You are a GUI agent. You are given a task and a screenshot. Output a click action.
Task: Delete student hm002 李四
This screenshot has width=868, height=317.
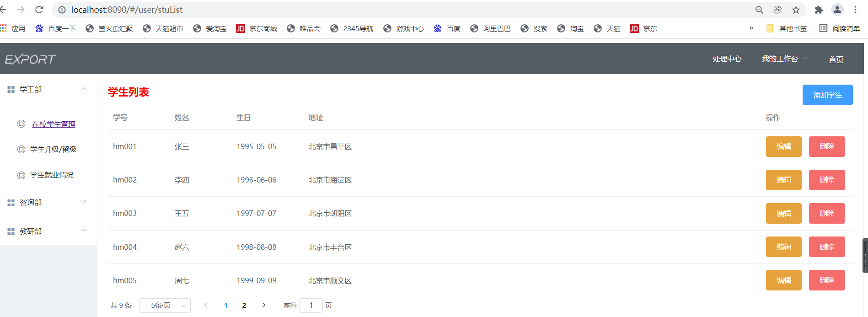click(827, 180)
